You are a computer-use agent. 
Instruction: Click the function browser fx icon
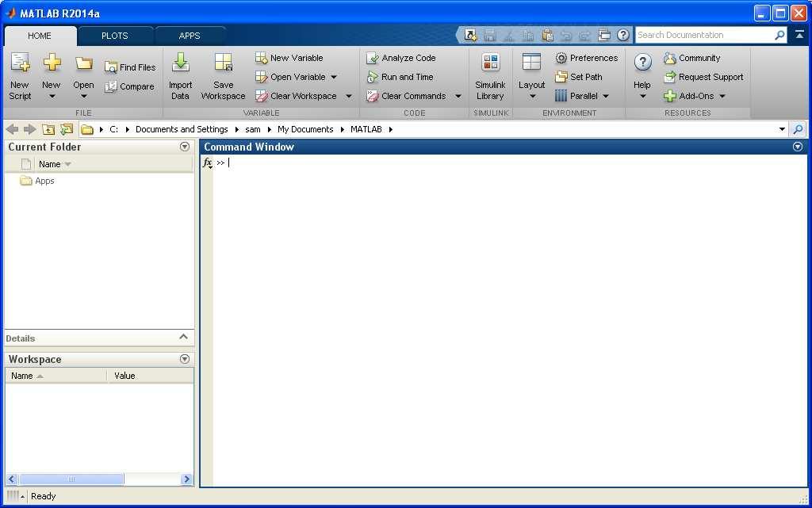click(x=207, y=163)
